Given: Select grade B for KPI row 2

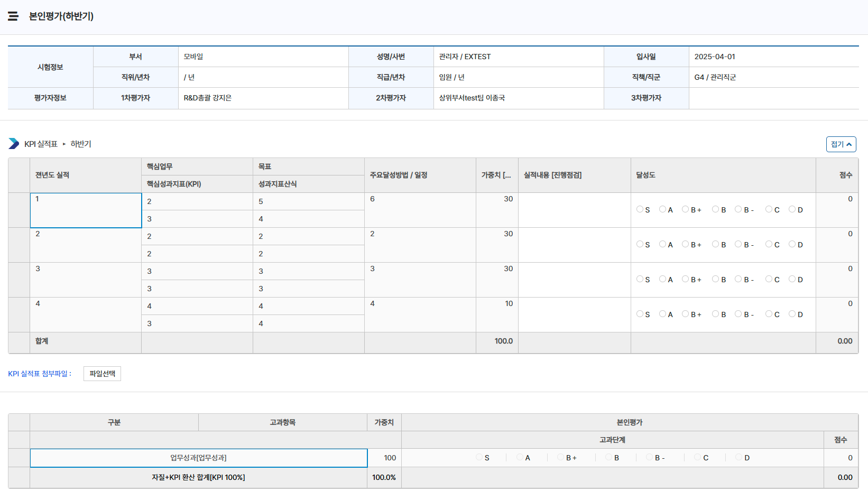Looking at the screenshot, I should point(715,244).
